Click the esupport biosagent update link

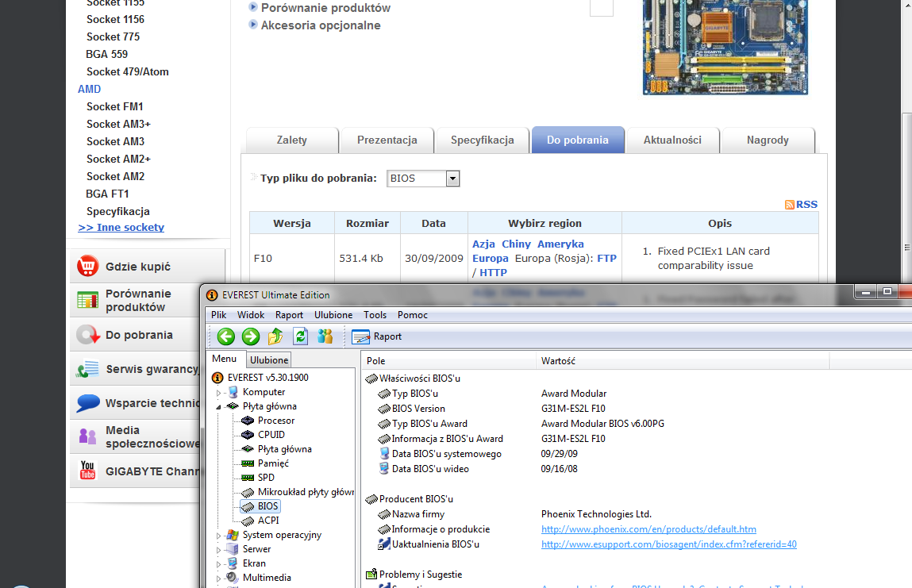[669, 544]
